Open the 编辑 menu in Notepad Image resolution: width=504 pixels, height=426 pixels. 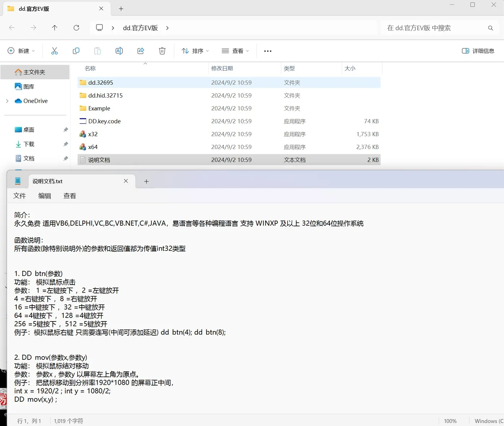click(x=45, y=196)
